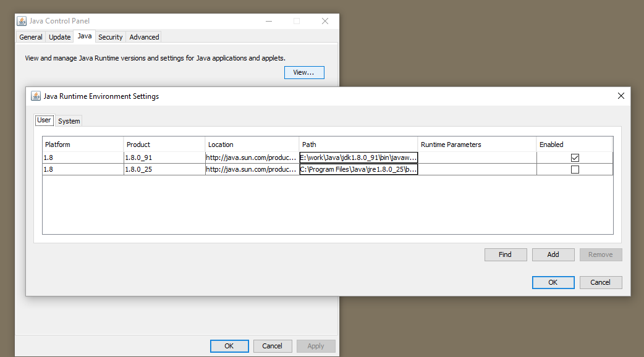Click Cancel in Java Control Panel

pos(273,346)
